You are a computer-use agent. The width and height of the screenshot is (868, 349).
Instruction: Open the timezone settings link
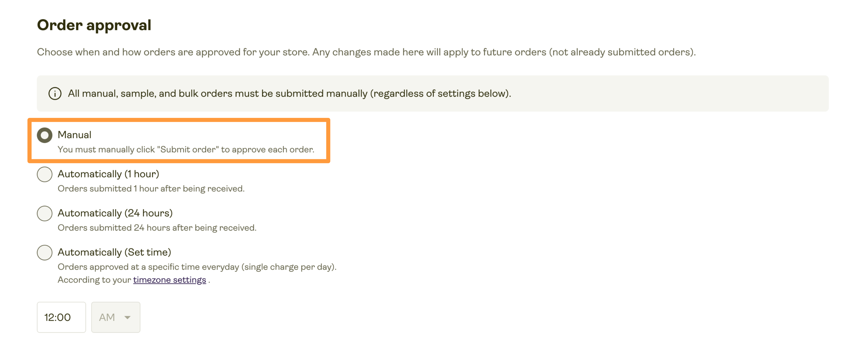(169, 280)
